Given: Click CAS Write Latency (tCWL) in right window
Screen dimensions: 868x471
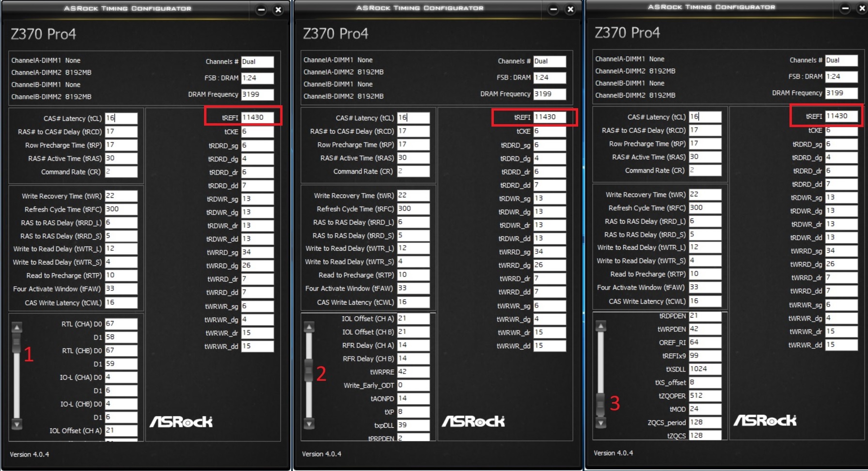Looking at the screenshot, I should coord(705,301).
